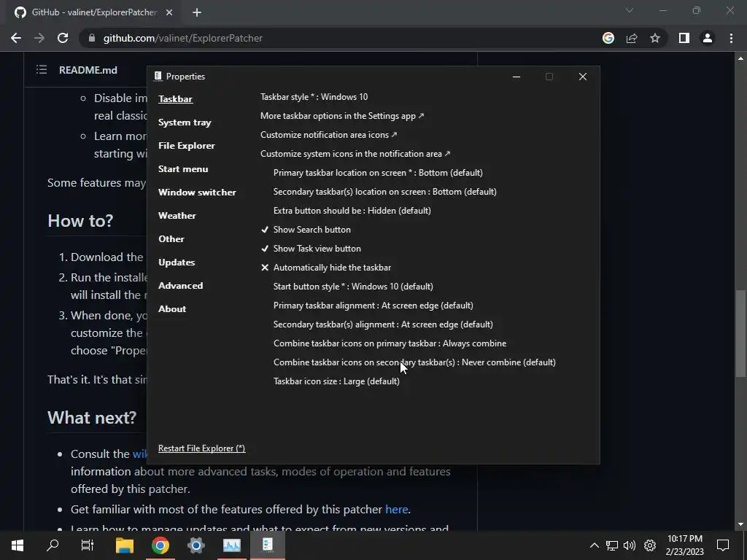Click the Google icon in address bar
The width and height of the screenshot is (747, 560).
point(608,38)
